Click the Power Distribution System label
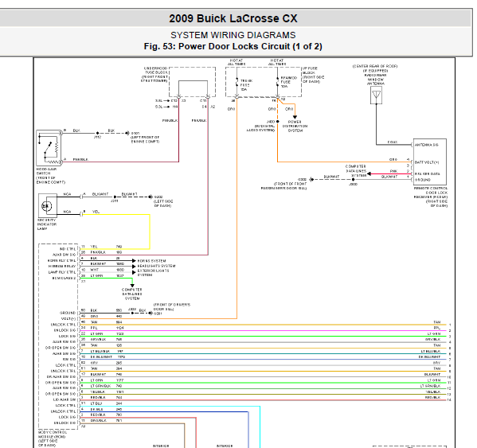The image size is (477, 448). 295,127
